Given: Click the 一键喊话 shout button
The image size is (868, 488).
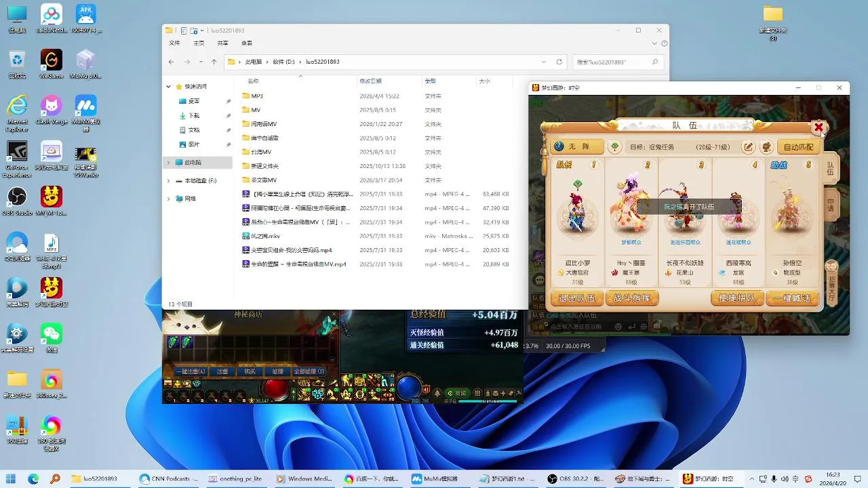Looking at the screenshot, I should tap(792, 298).
